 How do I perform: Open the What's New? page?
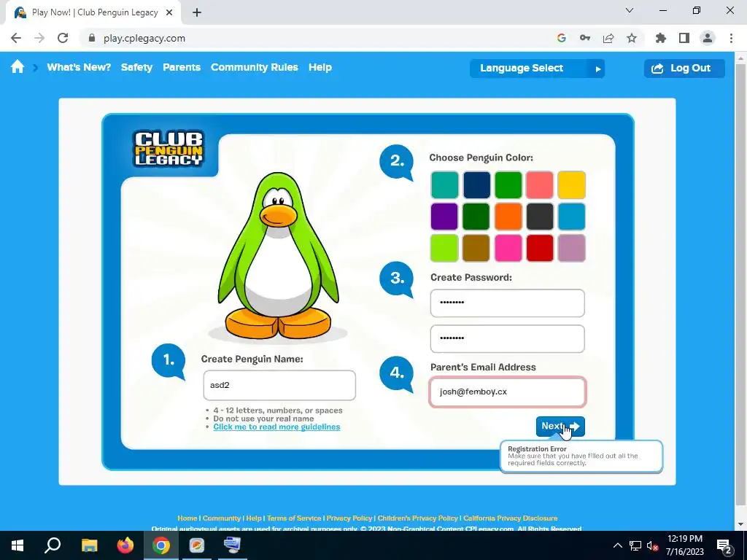(79, 67)
